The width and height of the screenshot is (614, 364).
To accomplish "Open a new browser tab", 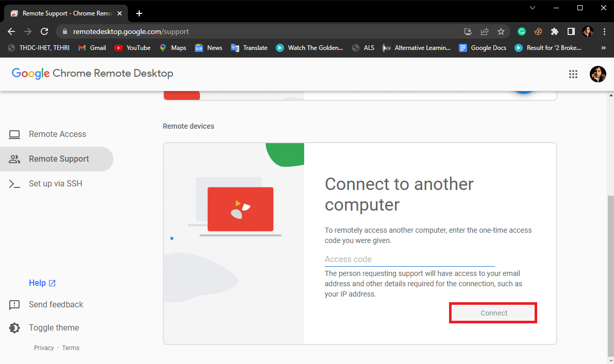I will coord(139,13).
